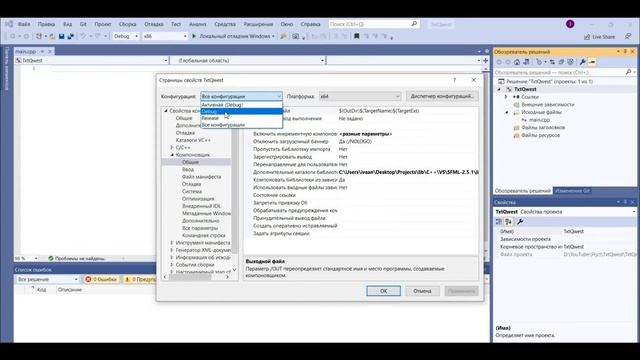Screen dimensions: 640x360
Task: Click the Save All toolbar icon
Action: coord(71,36)
